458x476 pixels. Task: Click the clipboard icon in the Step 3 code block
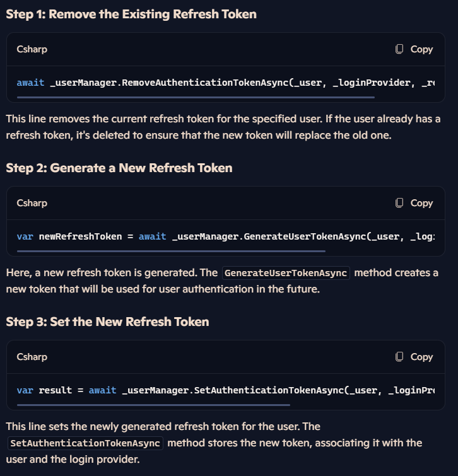pos(399,357)
